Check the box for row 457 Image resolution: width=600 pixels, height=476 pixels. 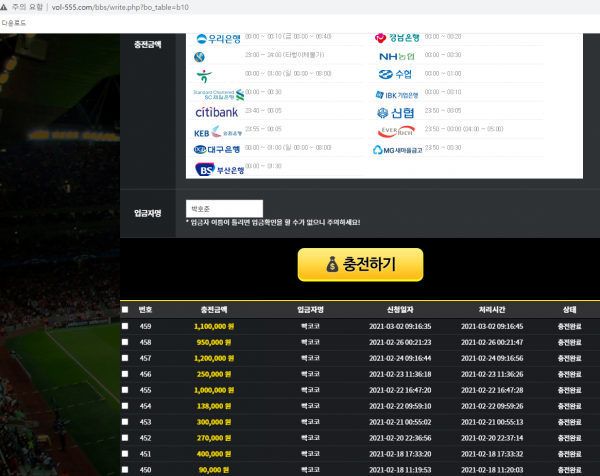coord(125,358)
